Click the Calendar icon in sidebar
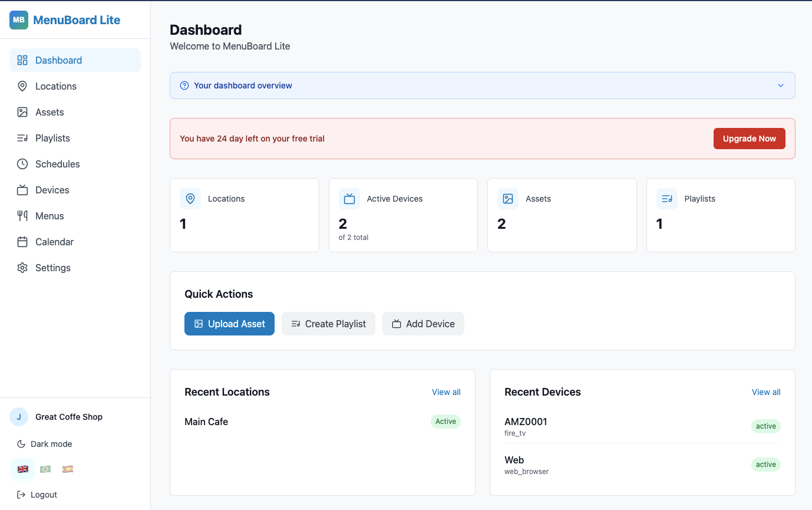812x510 pixels. (x=22, y=242)
